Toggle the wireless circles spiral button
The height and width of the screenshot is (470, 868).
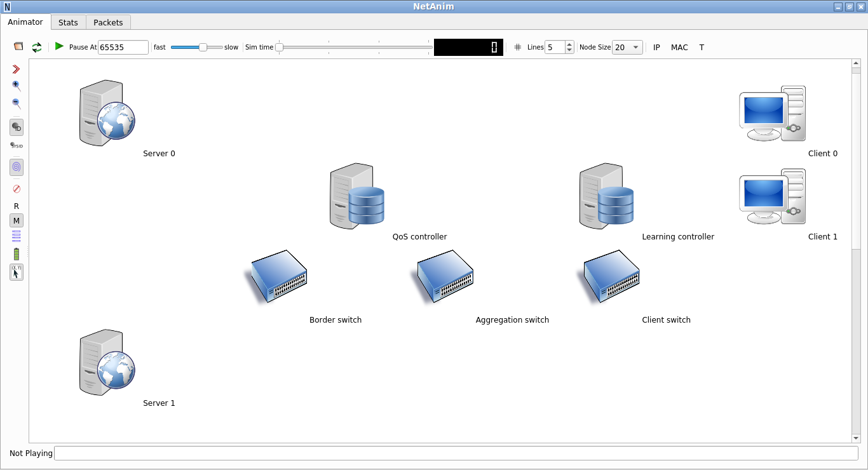[x=17, y=167]
